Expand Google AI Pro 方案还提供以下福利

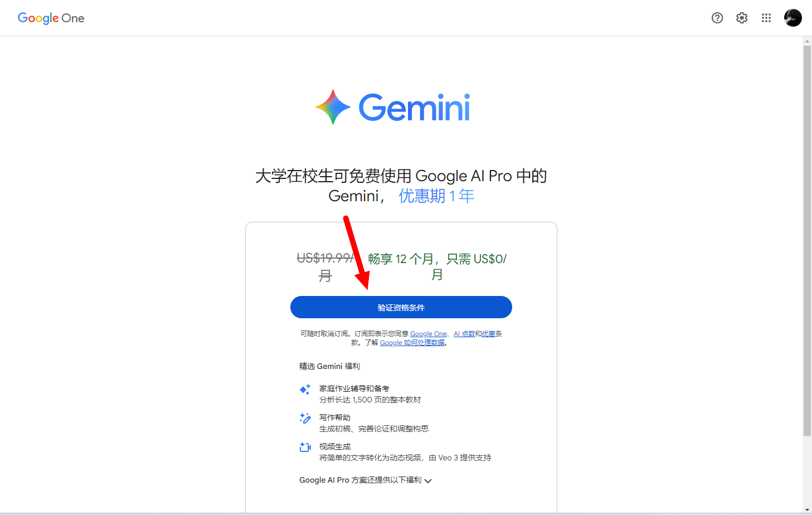pyautogui.click(x=366, y=480)
